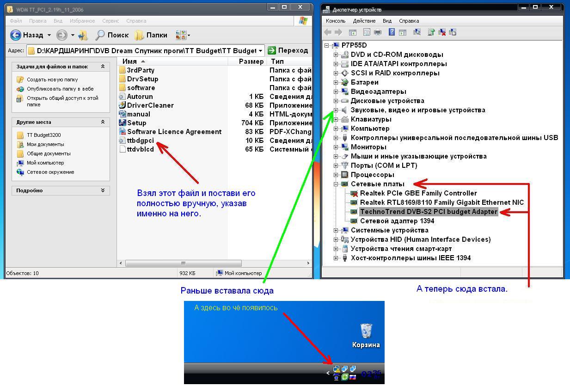Click the blue help question mark icon

pyautogui.click(x=392, y=32)
